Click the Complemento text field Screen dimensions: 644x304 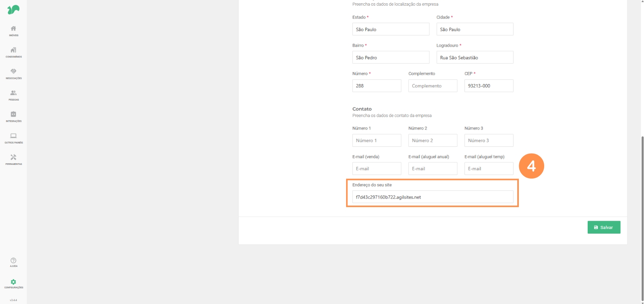(433, 86)
